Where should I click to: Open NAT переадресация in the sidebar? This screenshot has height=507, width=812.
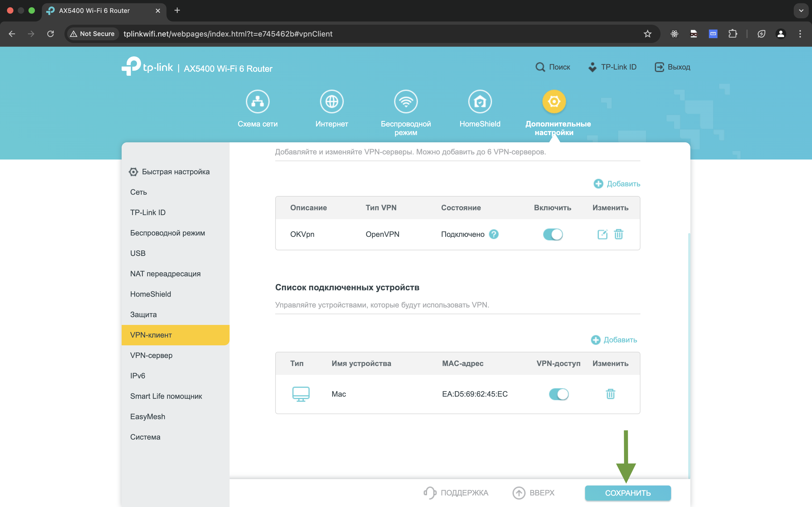point(165,274)
